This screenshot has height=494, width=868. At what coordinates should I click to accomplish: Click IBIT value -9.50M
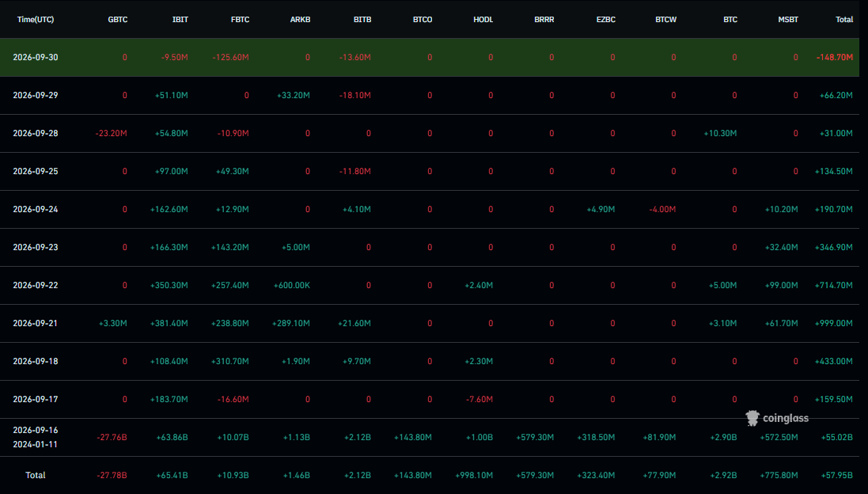click(x=174, y=57)
